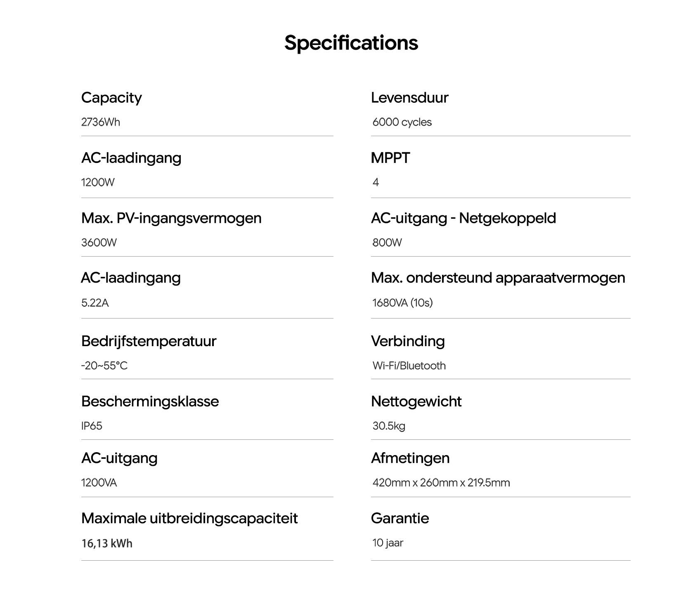Select the Capacity label
Image resolution: width=700 pixels, height=597 pixels.
[111, 98]
